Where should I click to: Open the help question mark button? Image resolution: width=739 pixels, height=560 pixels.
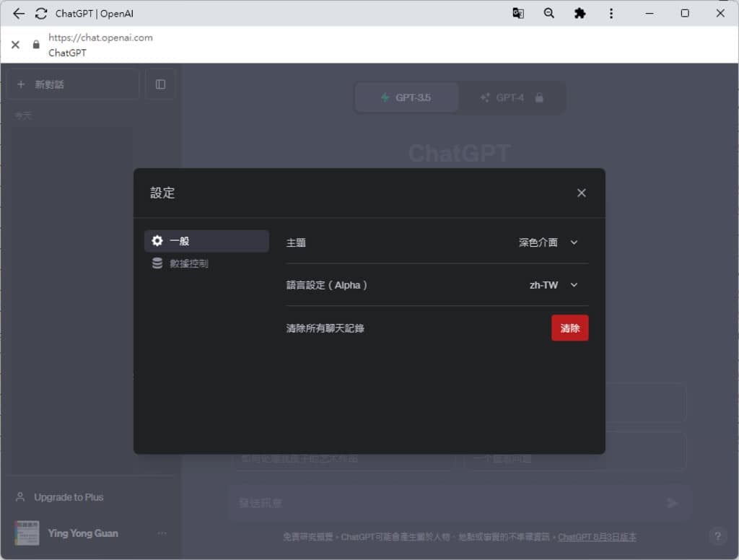click(x=718, y=536)
